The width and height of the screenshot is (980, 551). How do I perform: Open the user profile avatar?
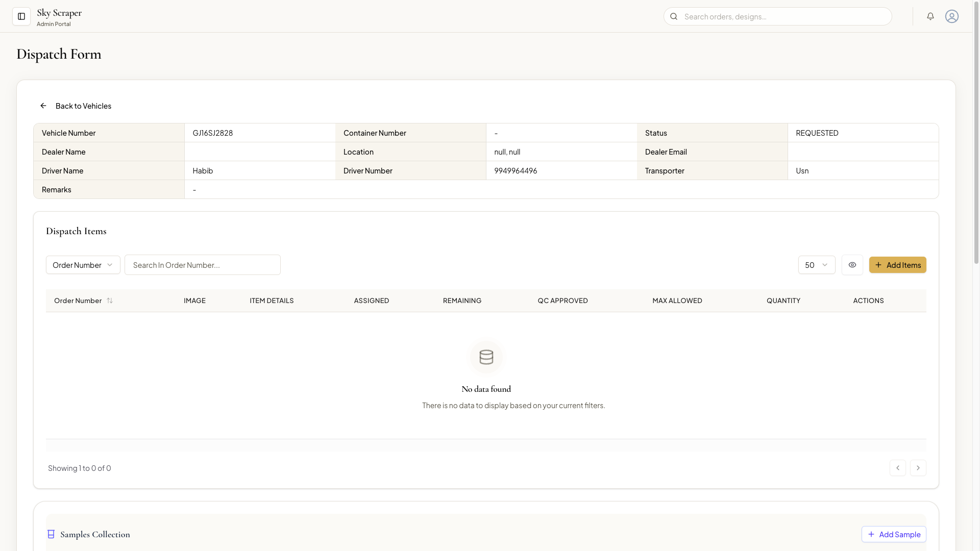pos(952,16)
